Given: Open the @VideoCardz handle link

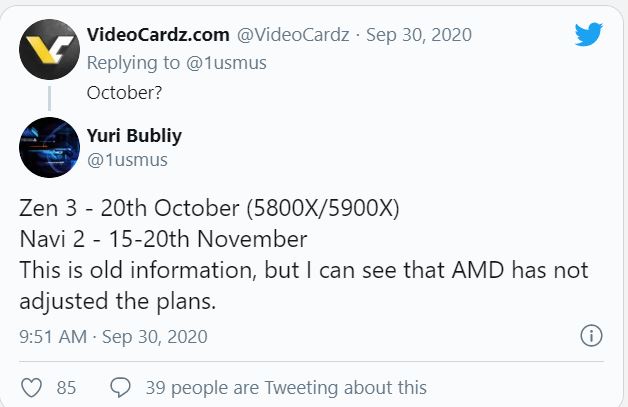Looking at the screenshot, I should [x=293, y=35].
